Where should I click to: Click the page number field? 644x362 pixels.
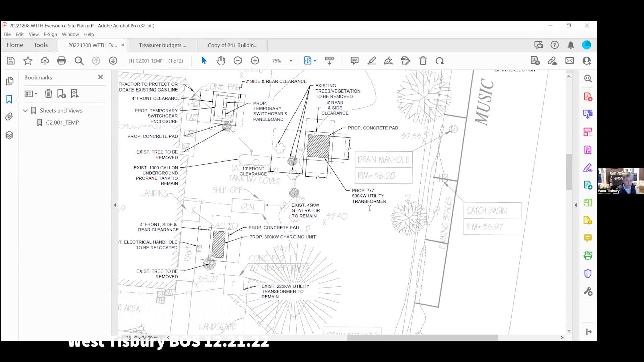pyautogui.click(x=146, y=61)
